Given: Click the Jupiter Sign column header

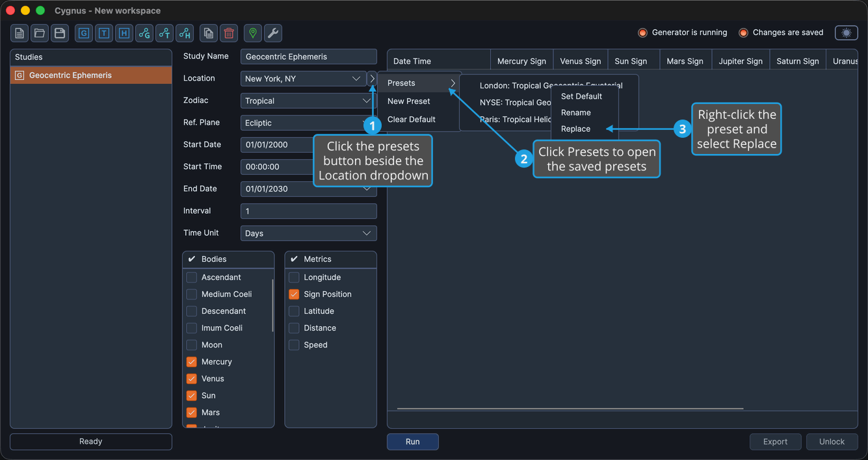Looking at the screenshot, I should [741, 61].
